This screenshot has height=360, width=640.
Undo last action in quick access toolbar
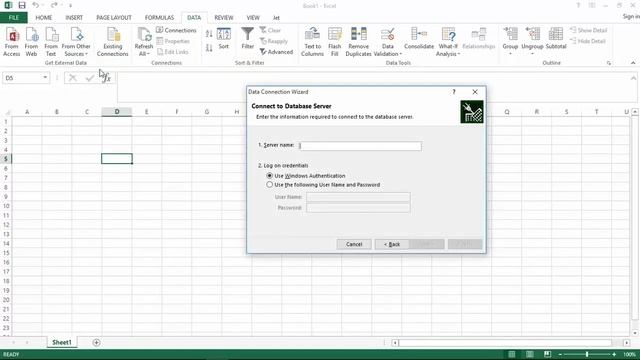coord(36,5)
